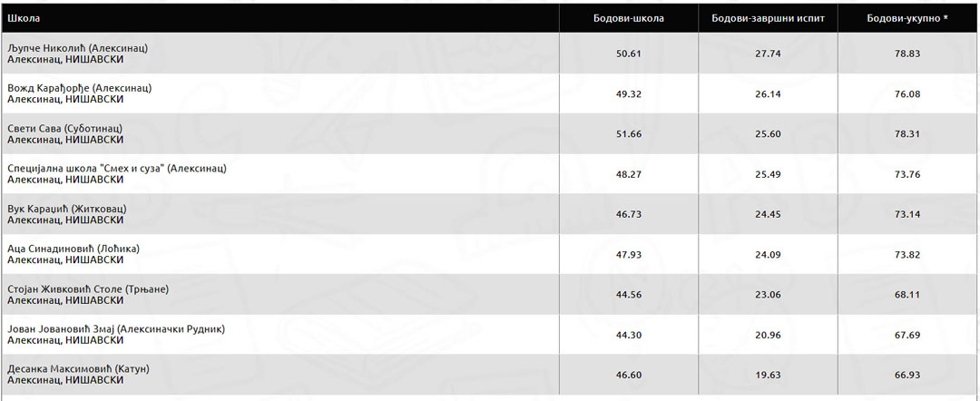The image size is (980, 401).
Task: Sort by Бодови-завршни испит column header
Action: (769, 18)
